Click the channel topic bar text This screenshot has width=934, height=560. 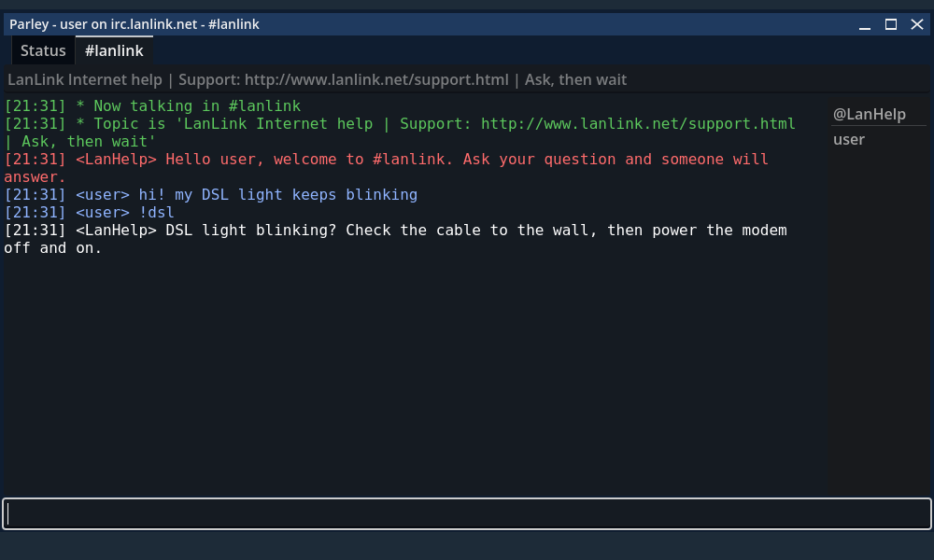click(x=317, y=79)
